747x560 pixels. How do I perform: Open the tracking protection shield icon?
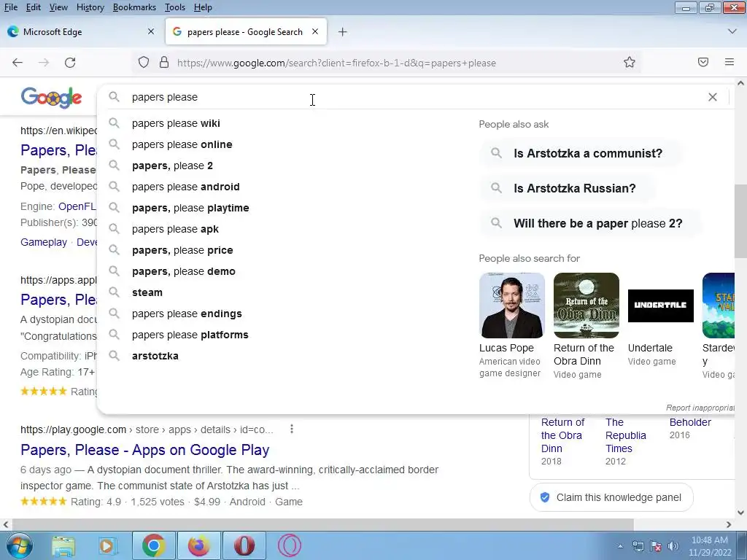tap(144, 63)
